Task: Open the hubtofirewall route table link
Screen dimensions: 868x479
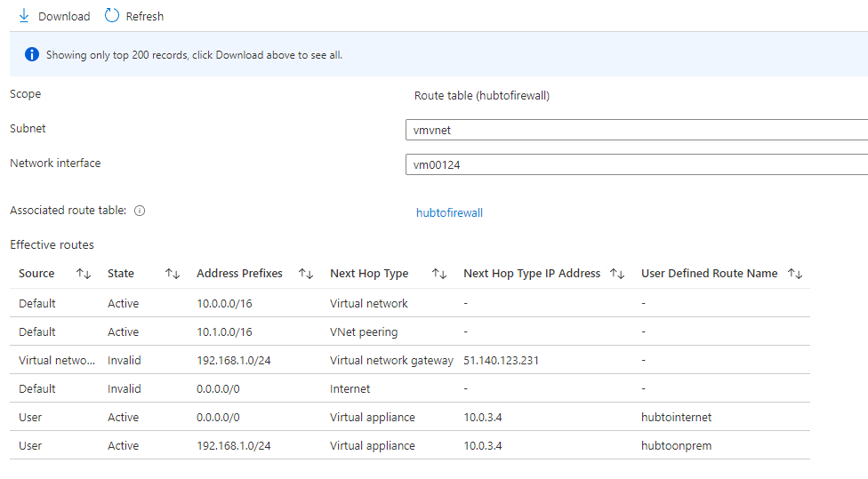Action: click(449, 212)
